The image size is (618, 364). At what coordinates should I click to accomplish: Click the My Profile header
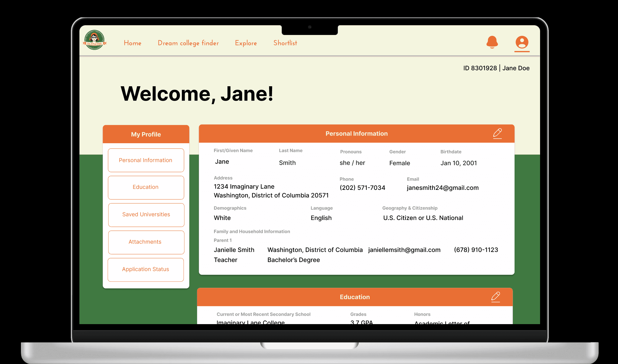[146, 134]
